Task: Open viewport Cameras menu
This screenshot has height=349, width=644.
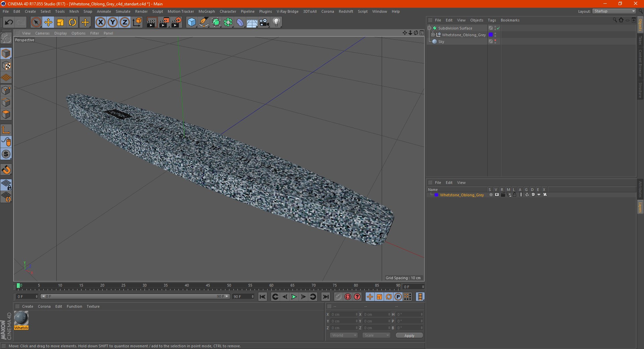Action: [x=42, y=33]
